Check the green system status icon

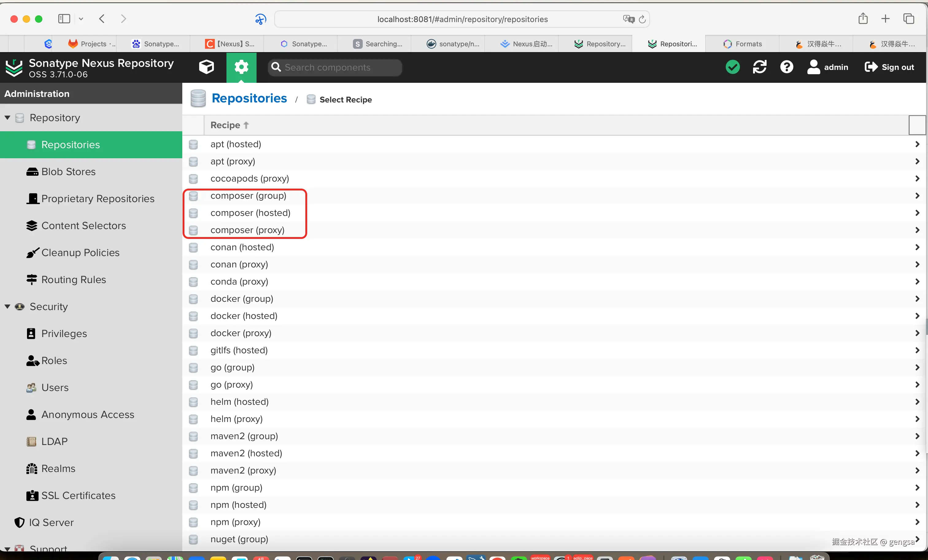point(733,67)
